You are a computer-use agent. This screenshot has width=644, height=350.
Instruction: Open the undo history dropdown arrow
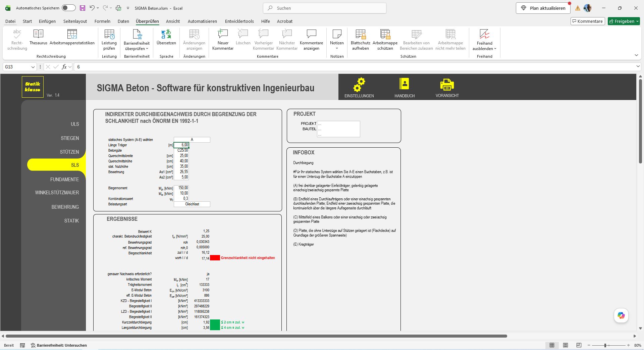click(98, 8)
